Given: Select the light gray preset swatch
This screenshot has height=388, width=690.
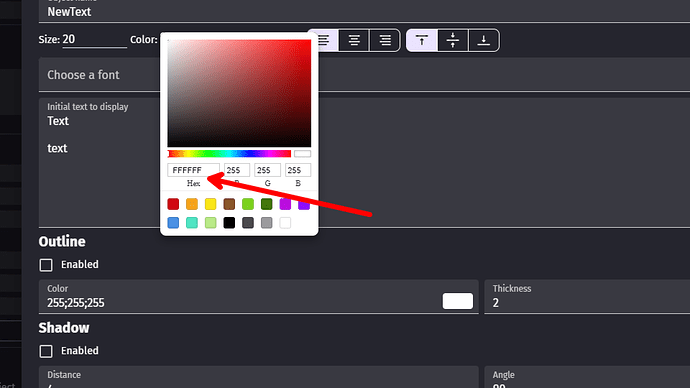Looking at the screenshot, I should 266,223.
